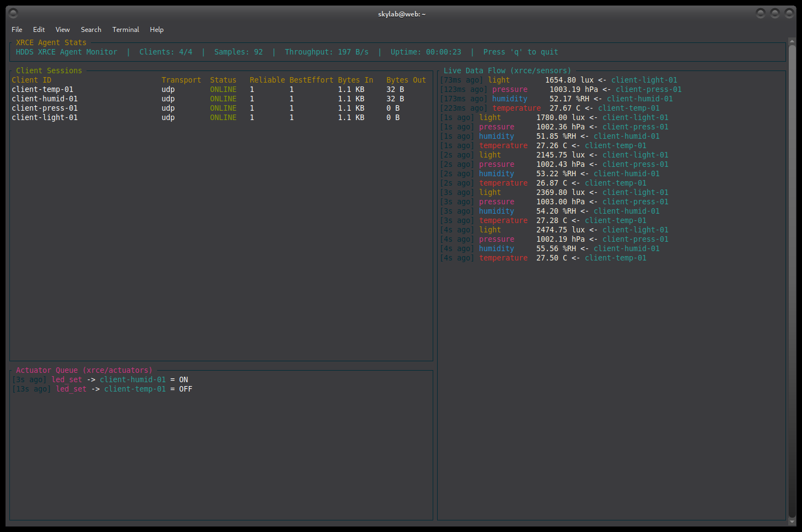Screen dimensions: 802x532
Task: Click the Throughput stat in header
Action: [326, 52]
